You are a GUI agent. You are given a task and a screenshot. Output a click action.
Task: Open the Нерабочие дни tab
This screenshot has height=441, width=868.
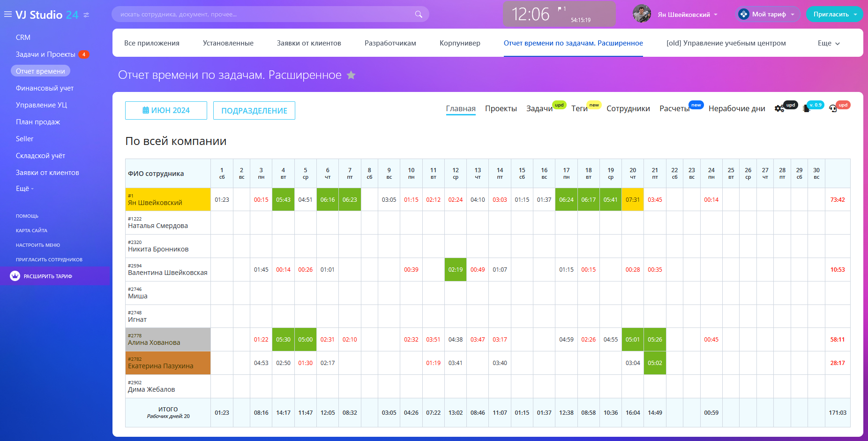pos(736,109)
